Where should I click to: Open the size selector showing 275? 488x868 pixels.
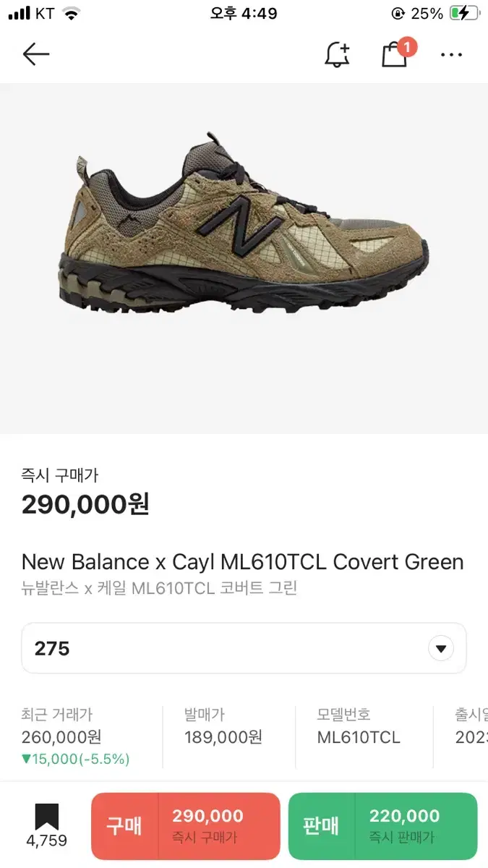pyautogui.click(x=244, y=648)
